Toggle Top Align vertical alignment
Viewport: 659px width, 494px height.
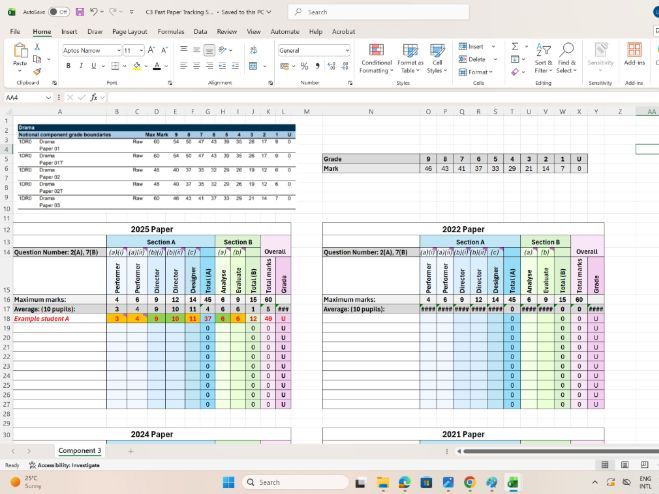point(183,50)
